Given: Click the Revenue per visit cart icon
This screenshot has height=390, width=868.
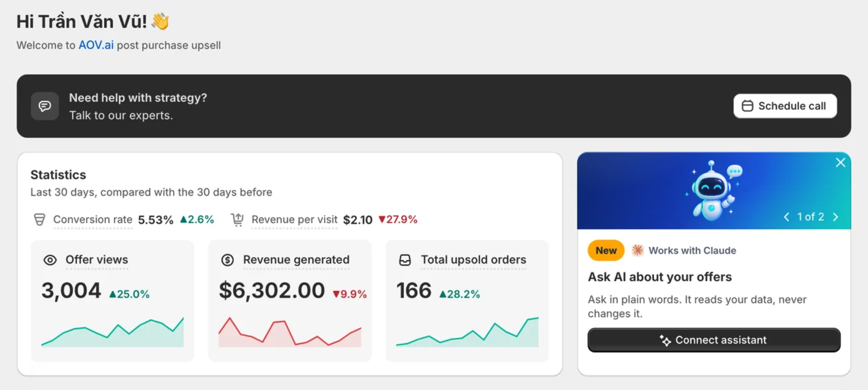Looking at the screenshot, I should 237,219.
